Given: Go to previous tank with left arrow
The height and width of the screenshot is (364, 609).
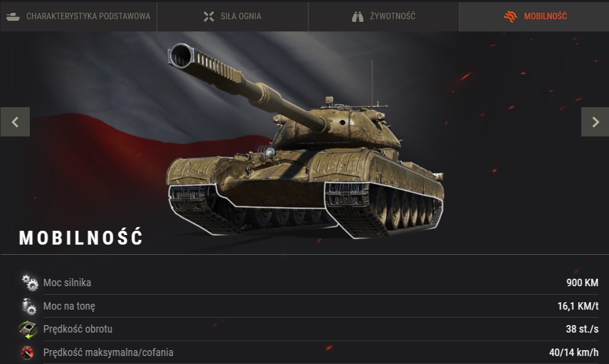Looking at the screenshot, I should tap(15, 122).
